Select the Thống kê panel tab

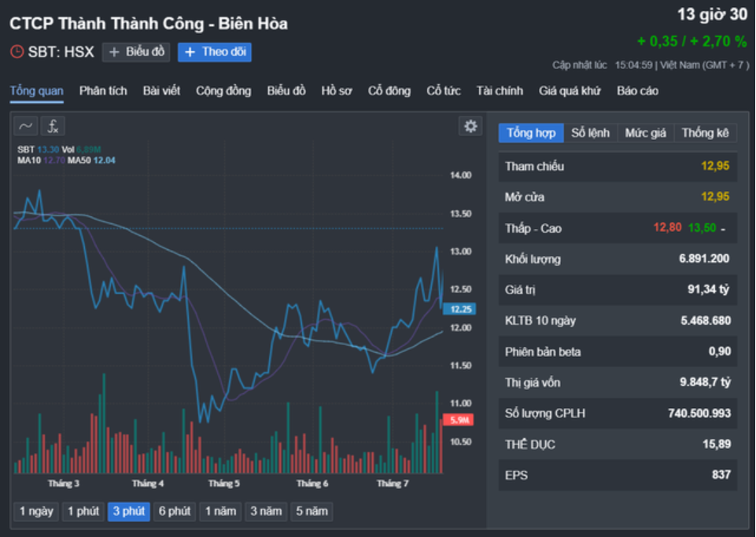pyautogui.click(x=706, y=133)
